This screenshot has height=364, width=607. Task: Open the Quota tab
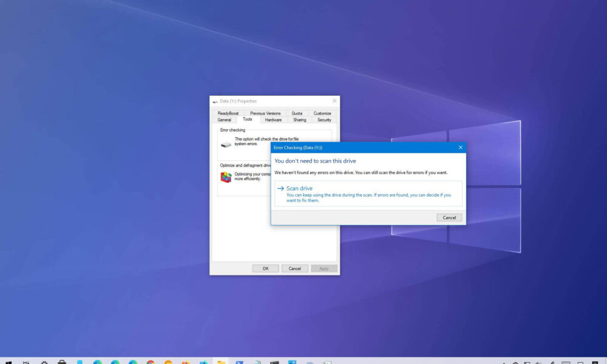click(297, 113)
